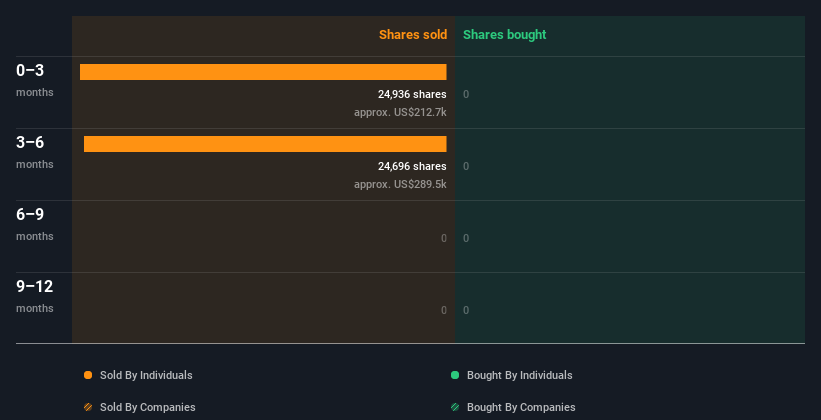
Task: Click the '24,936 shares' value
Action: (x=412, y=94)
